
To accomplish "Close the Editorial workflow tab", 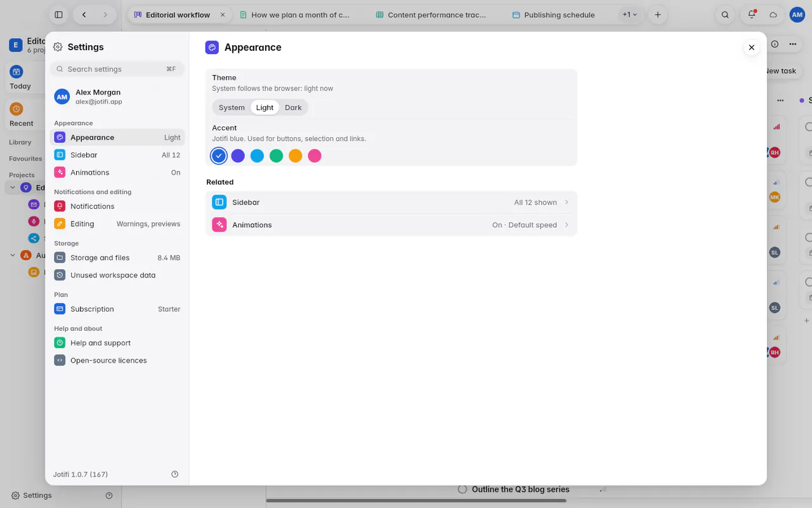I will (x=223, y=15).
